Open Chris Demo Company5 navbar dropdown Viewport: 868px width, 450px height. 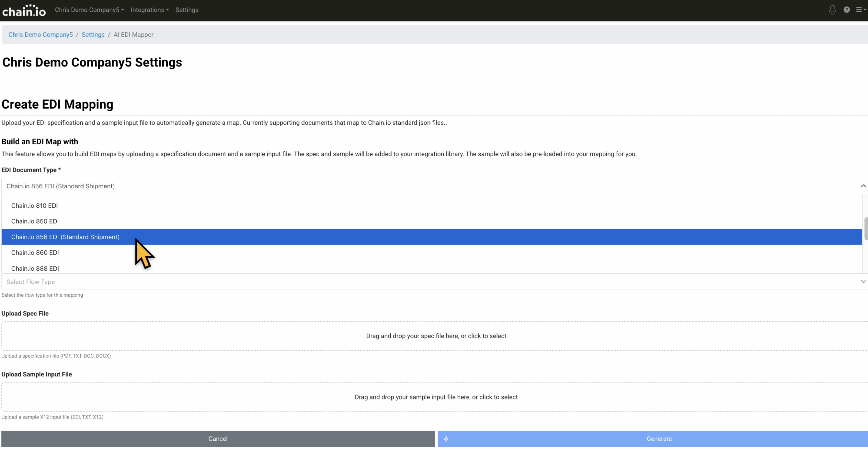(89, 10)
